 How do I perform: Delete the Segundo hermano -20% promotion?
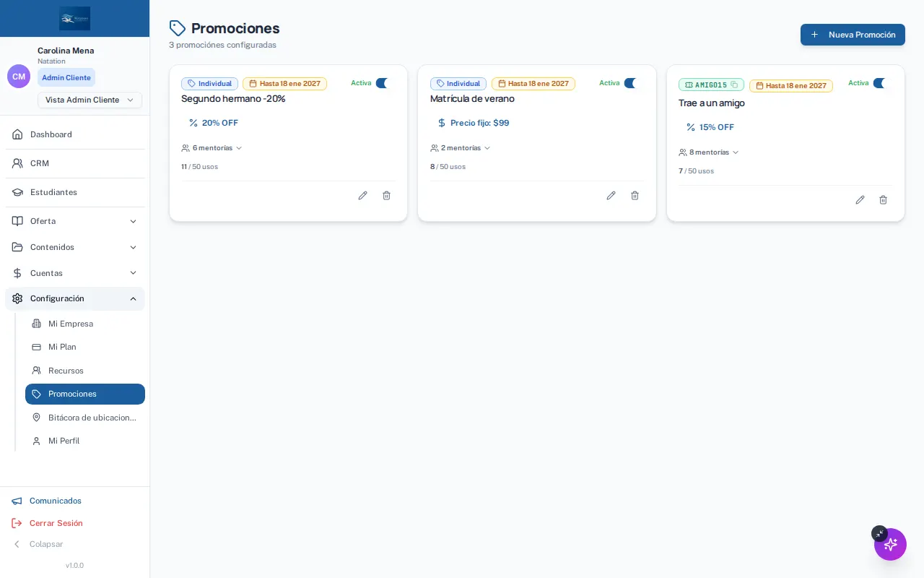387,196
